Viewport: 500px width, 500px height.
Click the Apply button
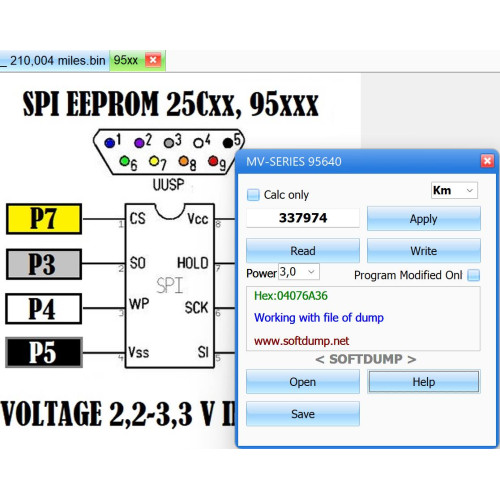point(424,219)
